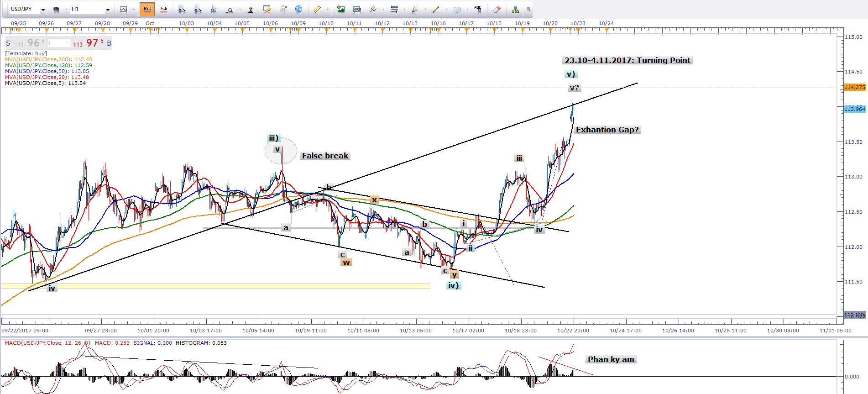
Task: Toggle Bid price display on
Action: 147,9
